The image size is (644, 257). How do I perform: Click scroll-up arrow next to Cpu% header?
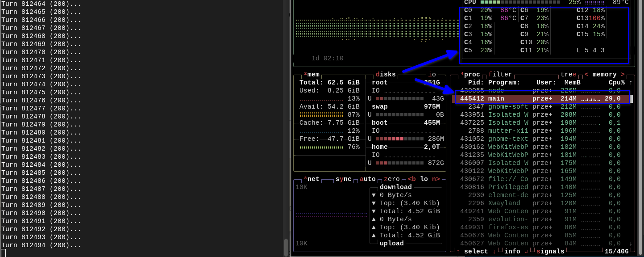631,83
